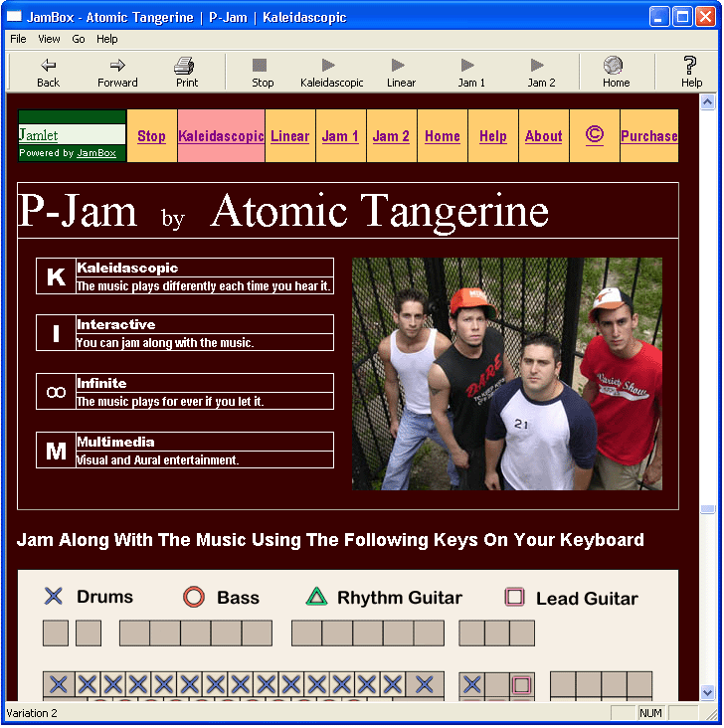
Task: Maximize the JamBox window
Action: click(682, 17)
